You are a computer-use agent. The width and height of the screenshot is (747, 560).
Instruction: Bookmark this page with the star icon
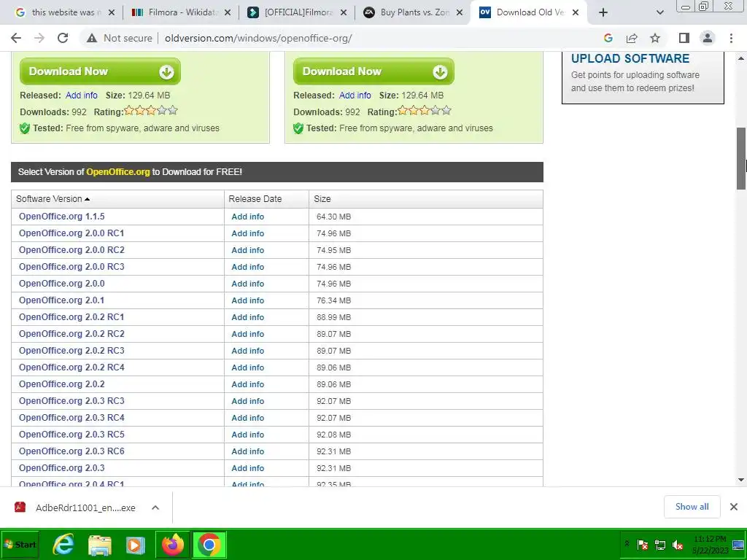click(x=655, y=38)
